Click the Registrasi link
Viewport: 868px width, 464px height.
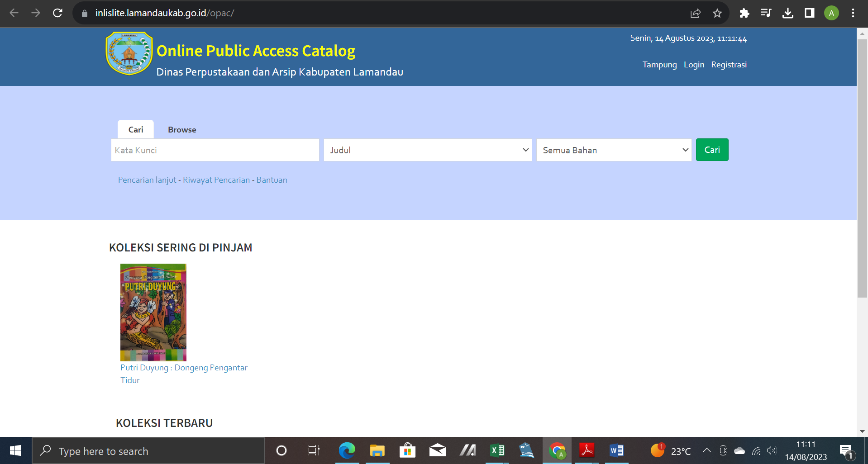pos(729,65)
